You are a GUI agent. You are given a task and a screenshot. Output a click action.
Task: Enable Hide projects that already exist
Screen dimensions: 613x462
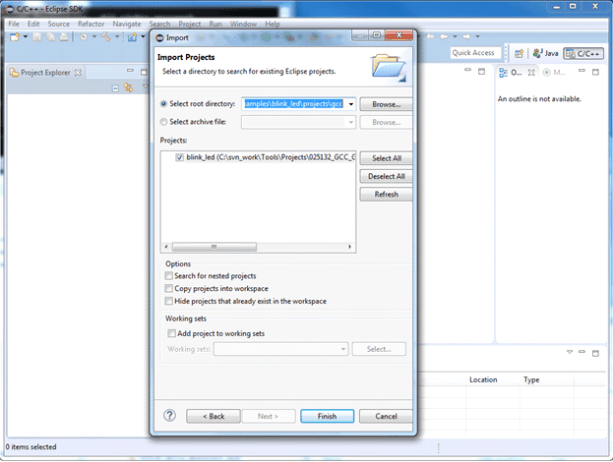pyautogui.click(x=168, y=301)
